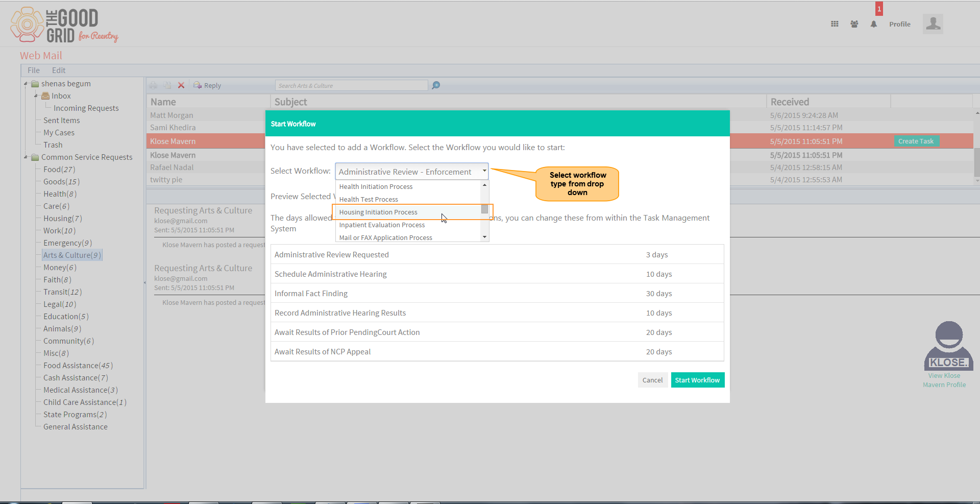This screenshot has height=504, width=980.
Task: Open Incoming Requests folder
Action: pos(86,108)
